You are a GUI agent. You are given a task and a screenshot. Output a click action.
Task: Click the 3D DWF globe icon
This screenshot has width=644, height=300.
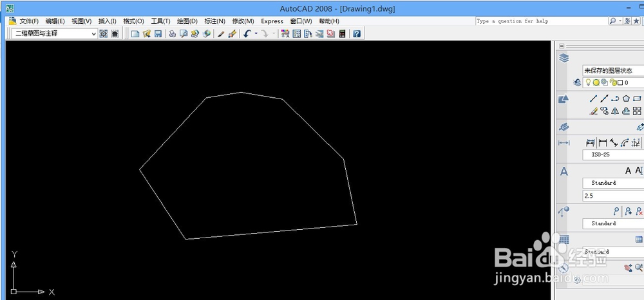click(207, 33)
